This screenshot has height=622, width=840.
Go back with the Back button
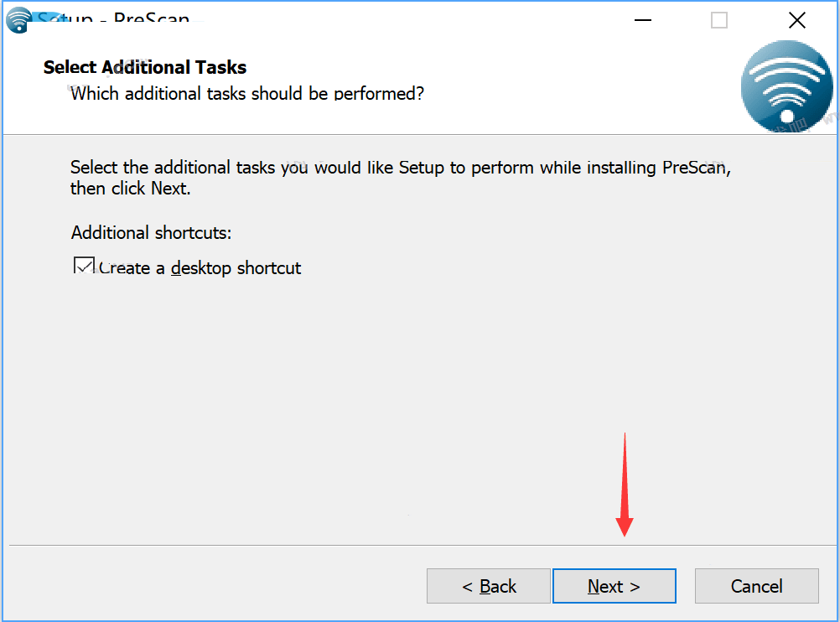pyautogui.click(x=489, y=586)
